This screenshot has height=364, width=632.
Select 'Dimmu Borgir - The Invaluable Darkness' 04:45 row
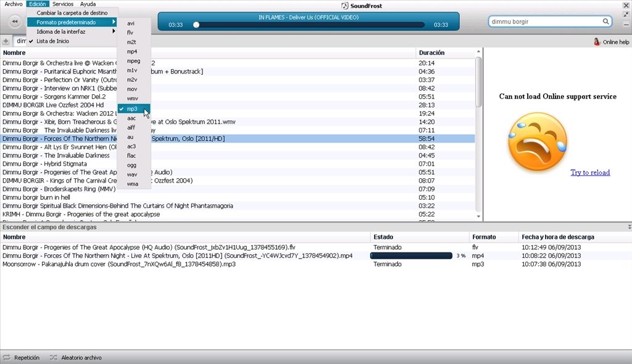click(238, 155)
